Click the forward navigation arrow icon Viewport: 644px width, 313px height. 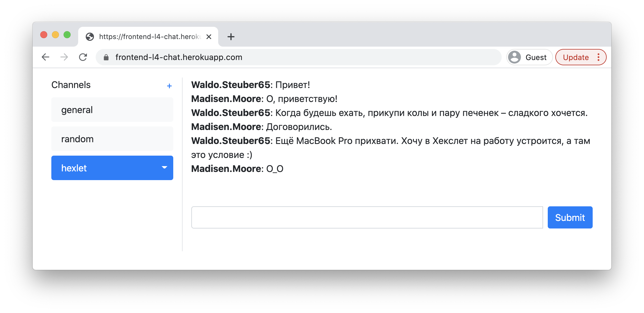64,57
